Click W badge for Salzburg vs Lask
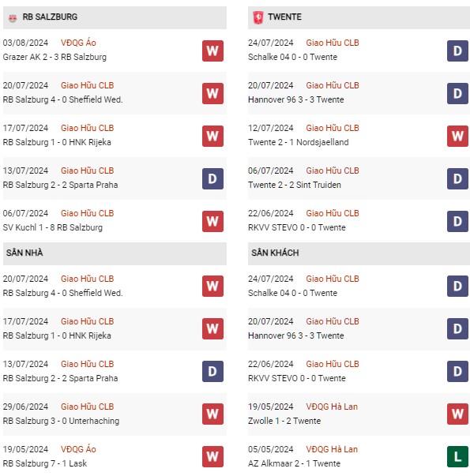The width and height of the screenshot is (470, 476). click(212, 456)
